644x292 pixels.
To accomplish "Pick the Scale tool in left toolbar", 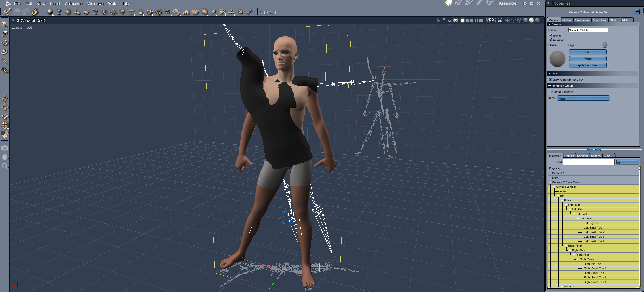I will (5, 34).
